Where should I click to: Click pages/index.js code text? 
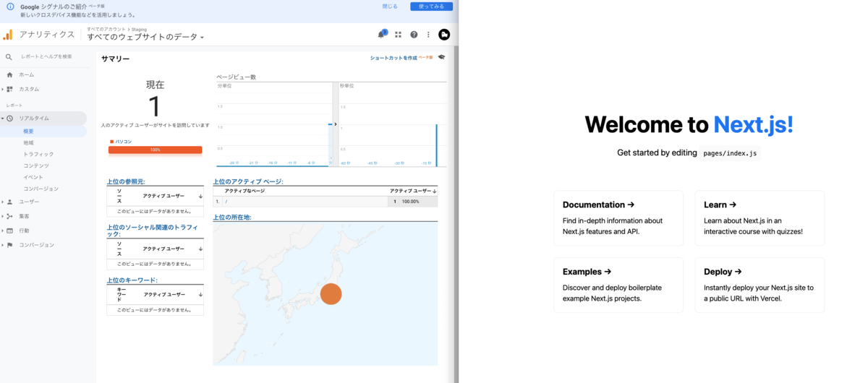(731, 153)
